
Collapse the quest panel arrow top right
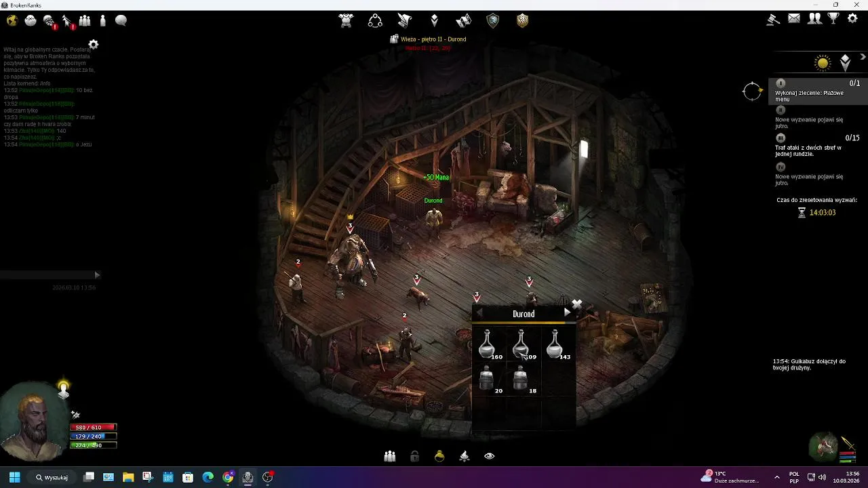(x=863, y=58)
